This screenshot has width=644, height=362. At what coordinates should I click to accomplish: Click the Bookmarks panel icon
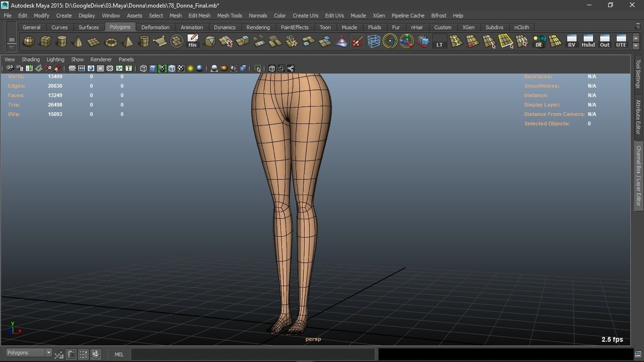[x=29, y=68]
